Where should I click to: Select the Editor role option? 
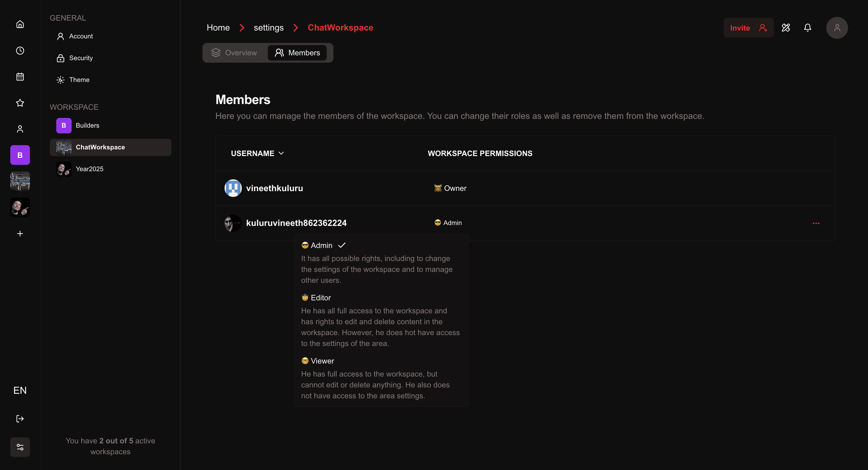[x=320, y=298]
